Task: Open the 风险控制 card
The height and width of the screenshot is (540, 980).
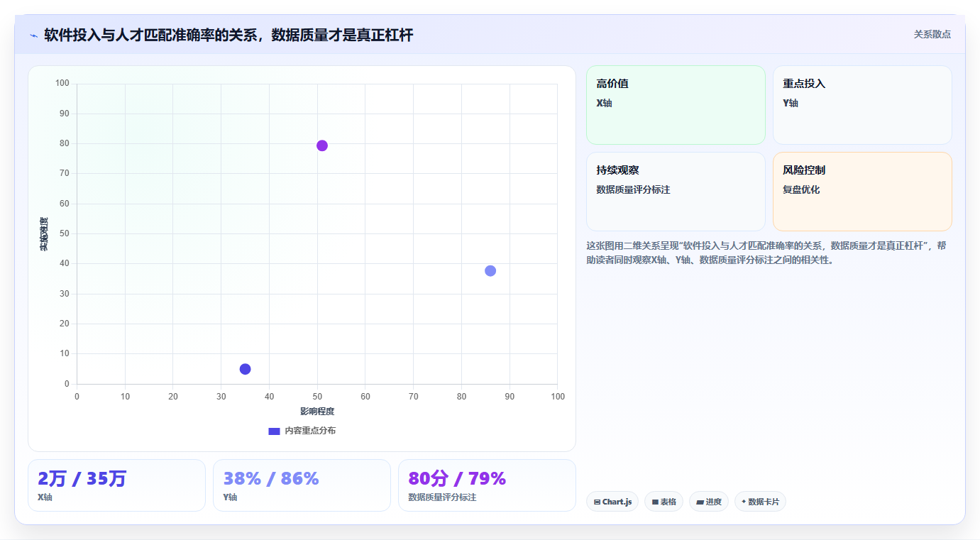Action: point(862,192)
